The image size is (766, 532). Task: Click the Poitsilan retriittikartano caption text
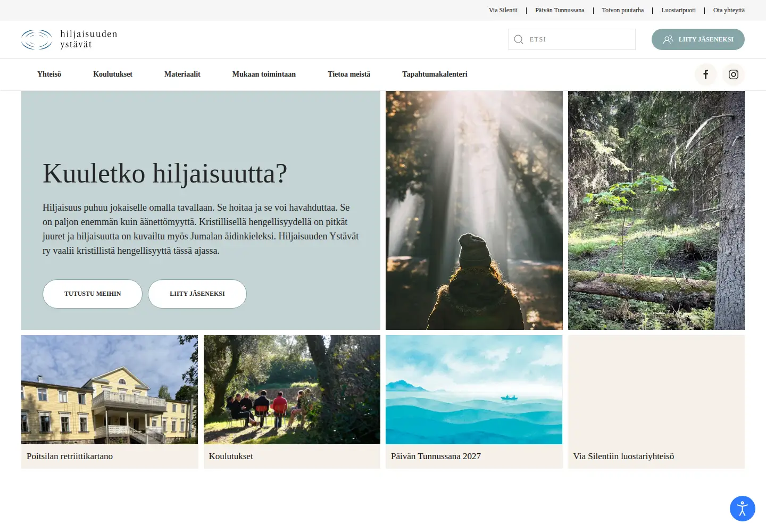(70, 456)
